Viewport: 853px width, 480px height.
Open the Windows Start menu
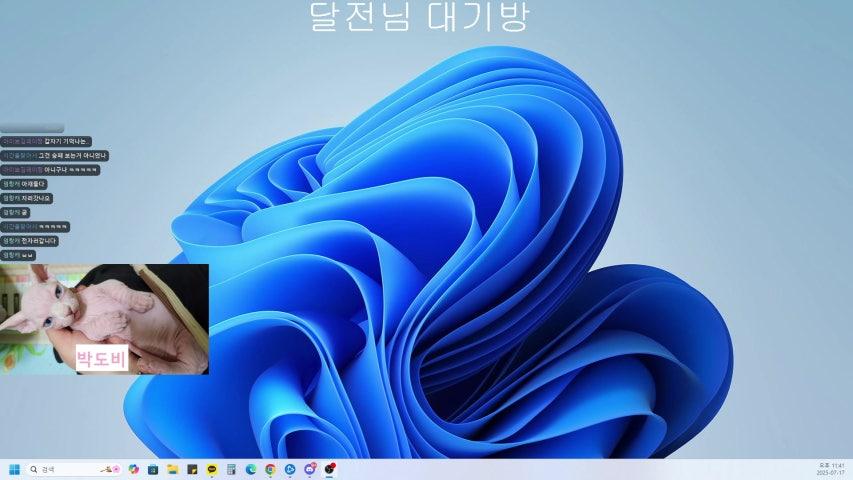click(x=15, y=469)
